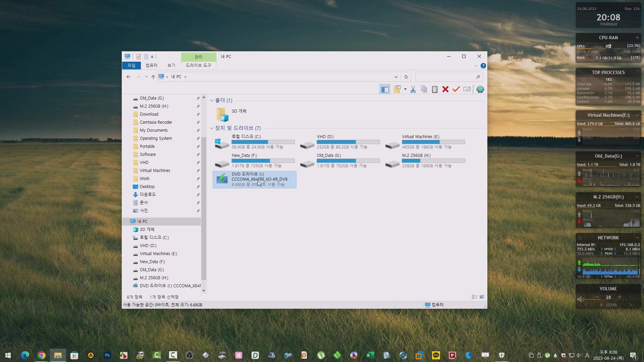The width and height of the screenshot is (644, 362).
Task: Open new folder icon dropdown arrow
Action: 405,89
